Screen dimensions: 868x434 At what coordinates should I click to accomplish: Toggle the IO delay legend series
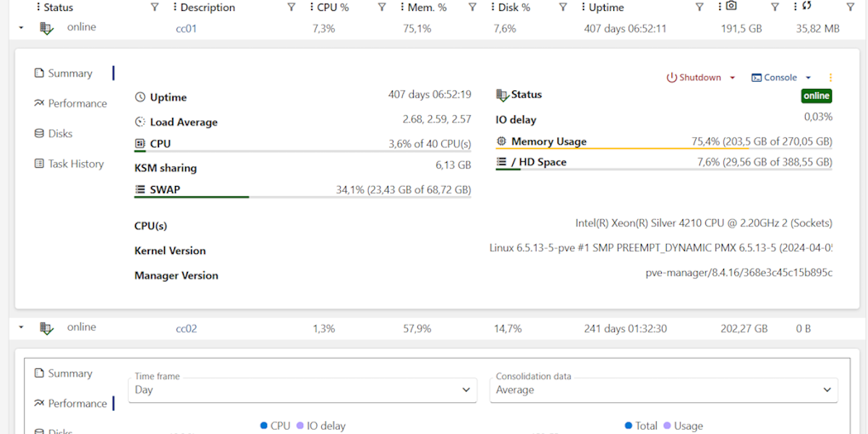tap(321, 426)
